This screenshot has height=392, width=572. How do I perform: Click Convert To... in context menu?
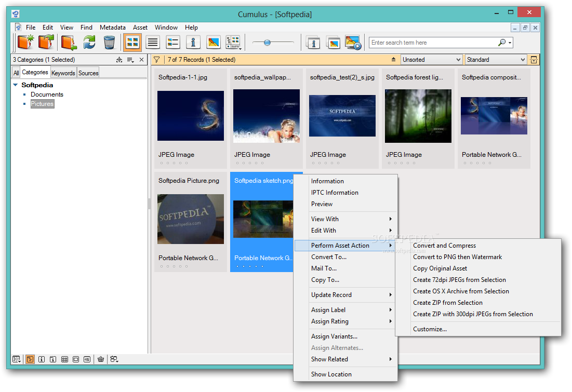[345, 256]
